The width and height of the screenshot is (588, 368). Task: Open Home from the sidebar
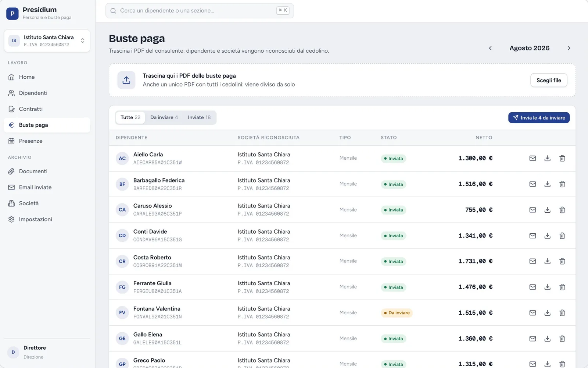point(47,77)
